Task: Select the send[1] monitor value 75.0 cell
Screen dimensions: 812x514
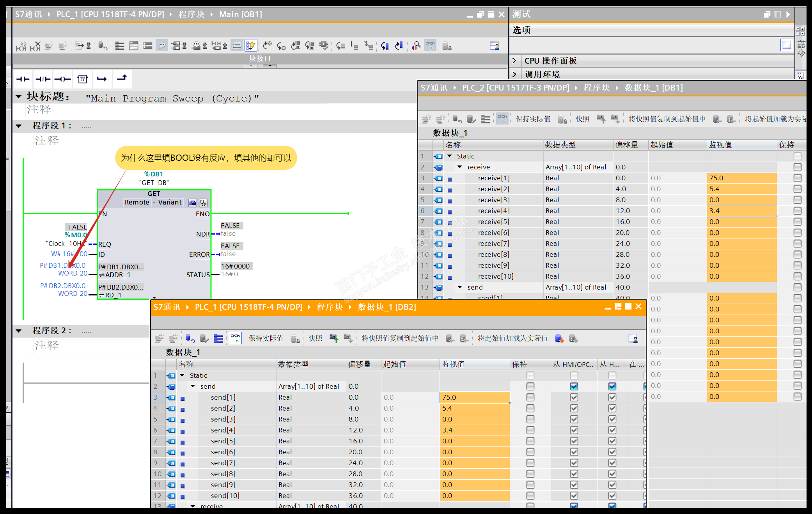Action: 474,397
